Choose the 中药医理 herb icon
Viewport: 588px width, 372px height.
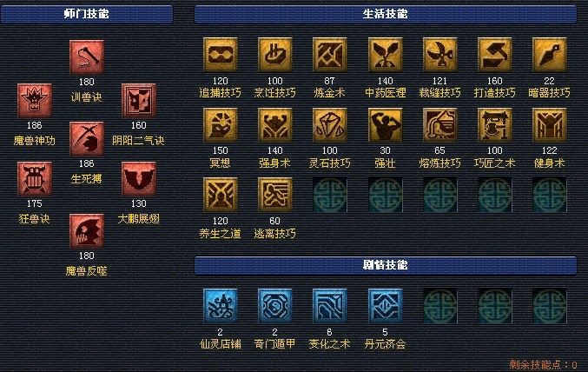click(x=385, y=55)
